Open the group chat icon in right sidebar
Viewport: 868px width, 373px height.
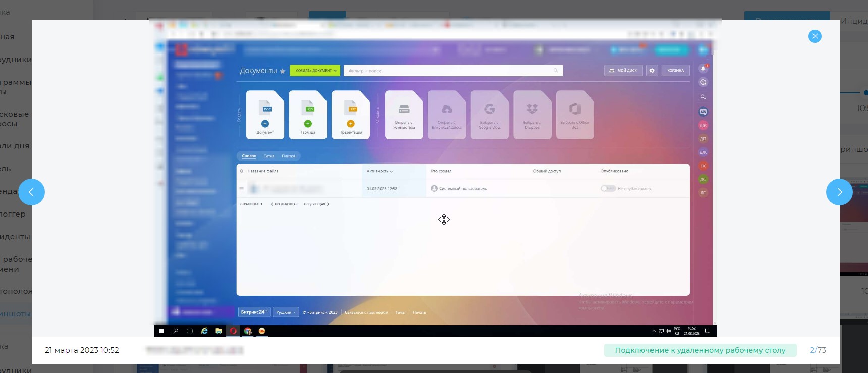(703, 112)
